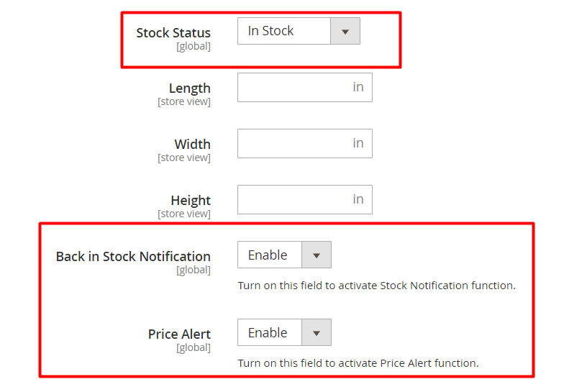The width and height of the screenshot is (587, 392).
Task: Click the Back in Stock 'Enable' value
Action: click(x=268, y=255)
